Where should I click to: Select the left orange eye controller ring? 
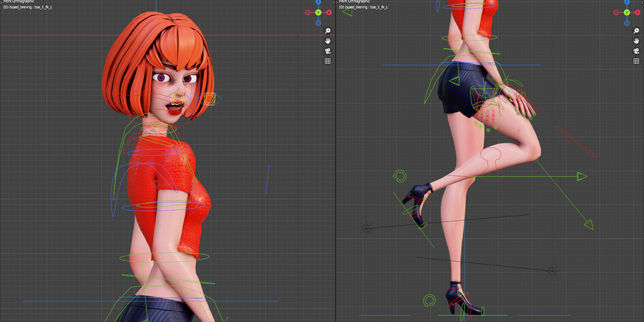[178, 98]
